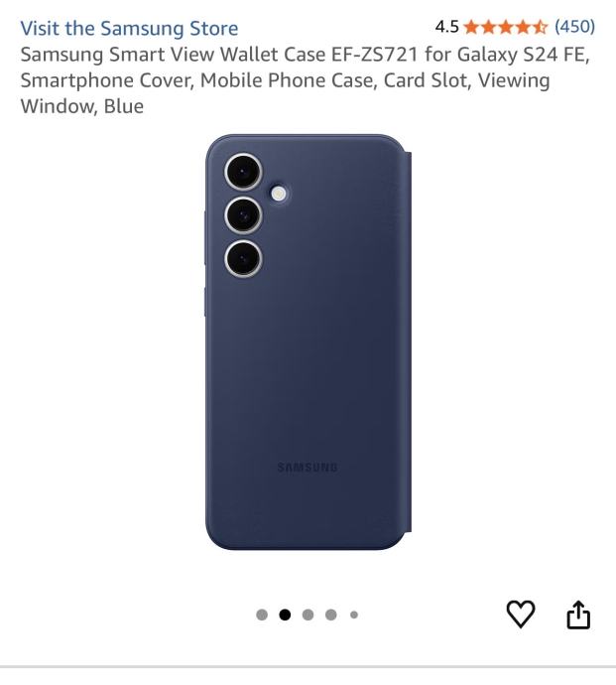This screenshot has height=685, width=616.
Task: Select the third image carousel dot
Action: coord(308,615)
